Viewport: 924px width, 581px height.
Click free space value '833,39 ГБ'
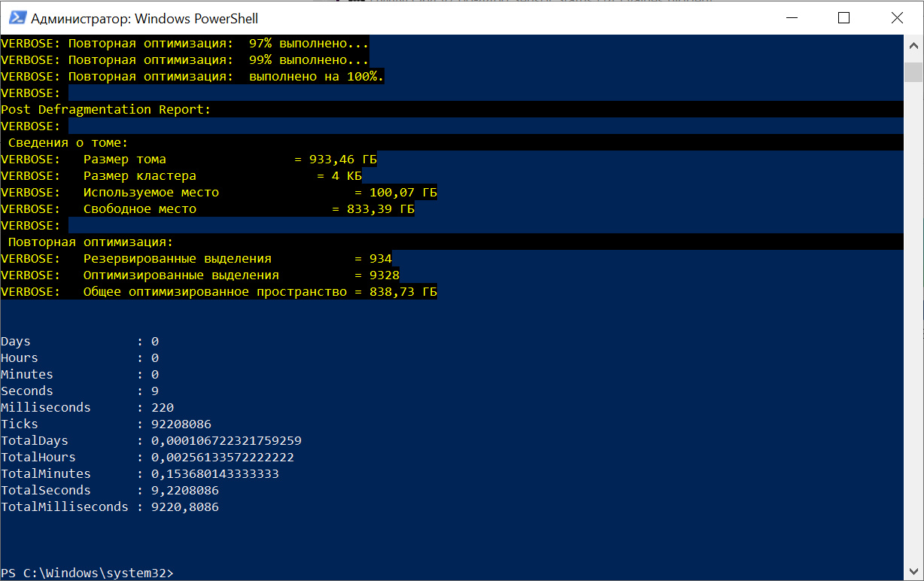tap(381, 209)
